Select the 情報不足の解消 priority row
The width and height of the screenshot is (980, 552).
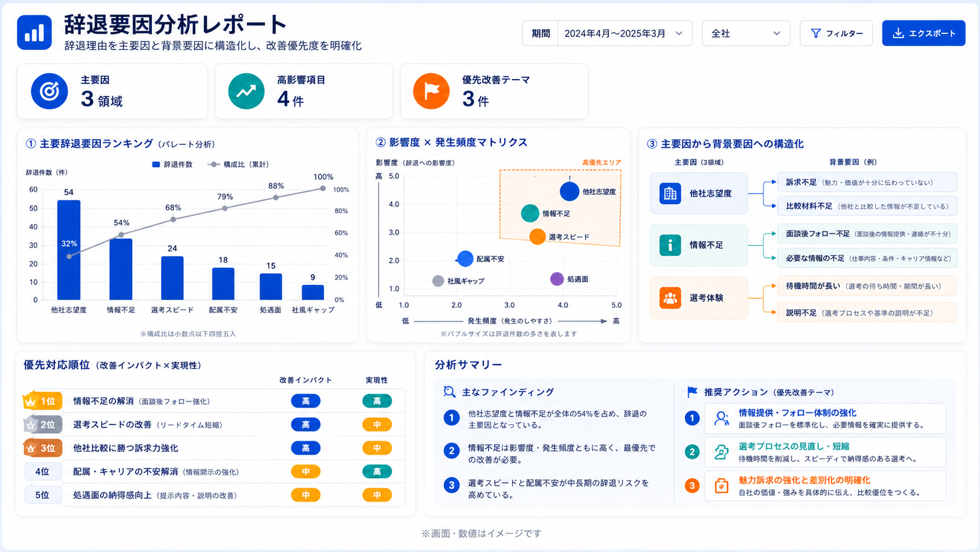215,401
